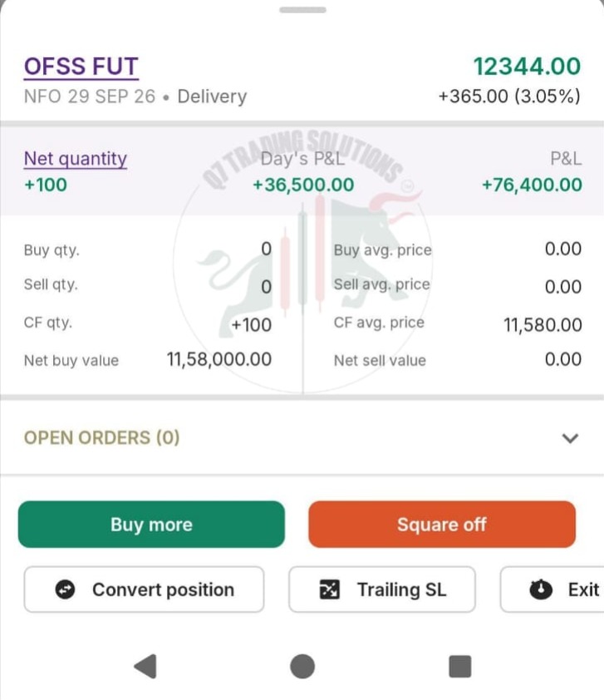Image resolution: width=604 pixels, height=700 pixels.
Task: Tap the Buy more button
Action: tap(151, 525)
